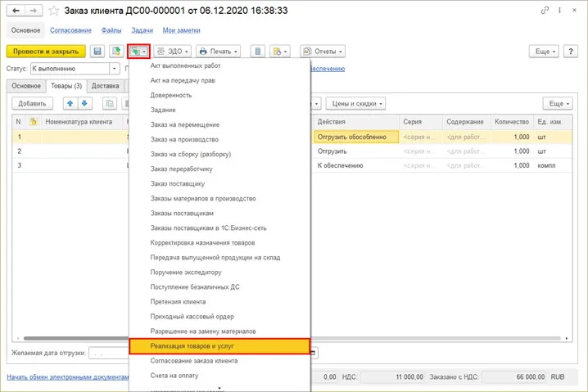Click the save document diskette icon
588x392 pixels.
(x=97, y=51)
